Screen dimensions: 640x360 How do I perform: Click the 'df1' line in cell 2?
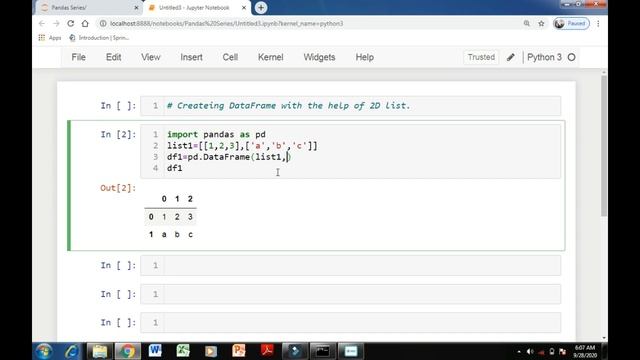[175, 168]
